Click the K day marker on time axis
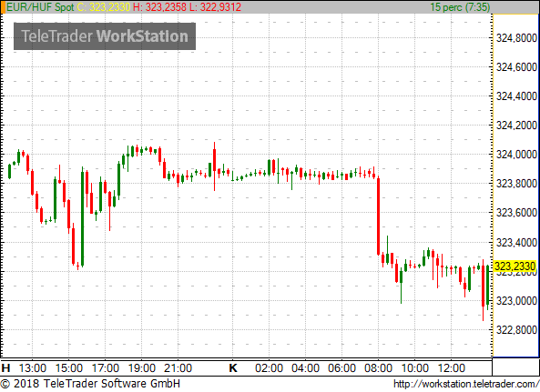540x392 pixels. 233,368
